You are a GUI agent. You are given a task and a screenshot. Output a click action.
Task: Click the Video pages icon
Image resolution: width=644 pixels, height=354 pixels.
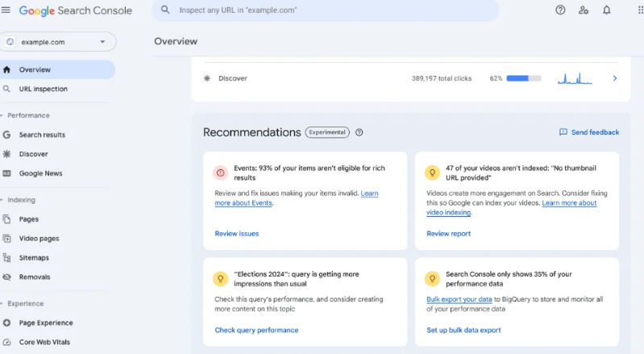coord(6,239)
